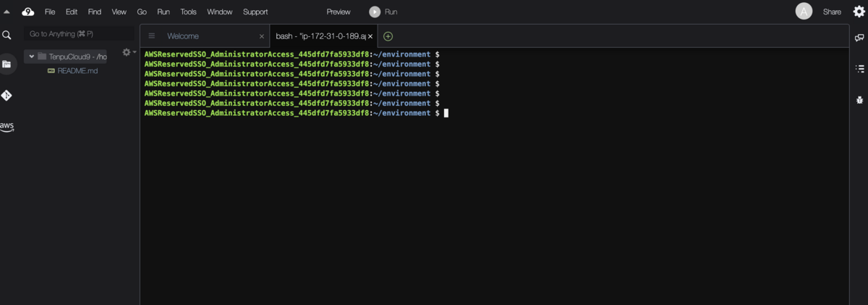Open the Debugger bug icon
This screenshot has width=868, height=305.
coord(859,100)
